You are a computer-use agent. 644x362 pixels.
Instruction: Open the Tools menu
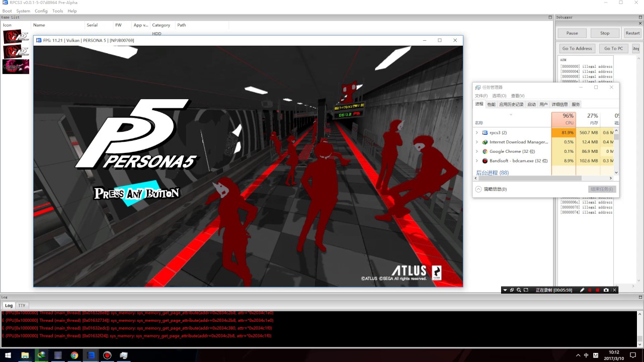click(58, 11)
